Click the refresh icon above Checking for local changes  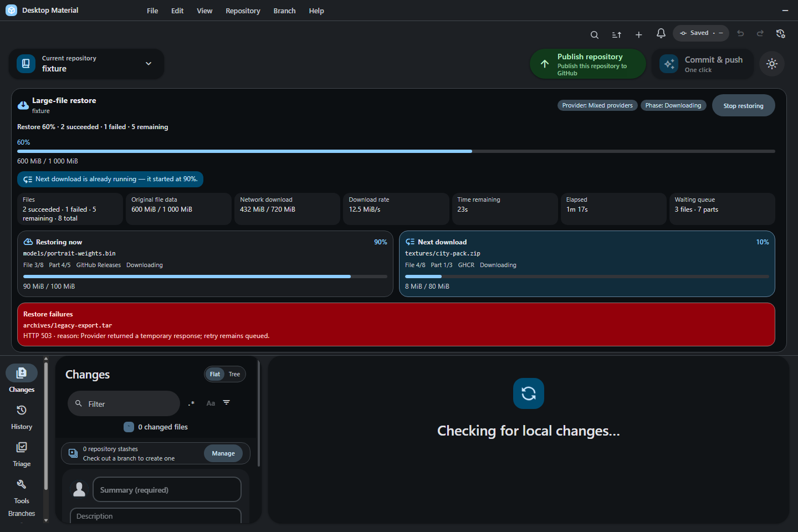click(529, 393)
